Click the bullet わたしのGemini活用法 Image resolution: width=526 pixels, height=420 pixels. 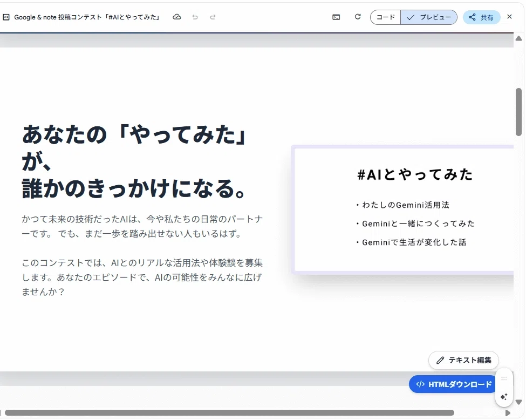click(402, 205)
